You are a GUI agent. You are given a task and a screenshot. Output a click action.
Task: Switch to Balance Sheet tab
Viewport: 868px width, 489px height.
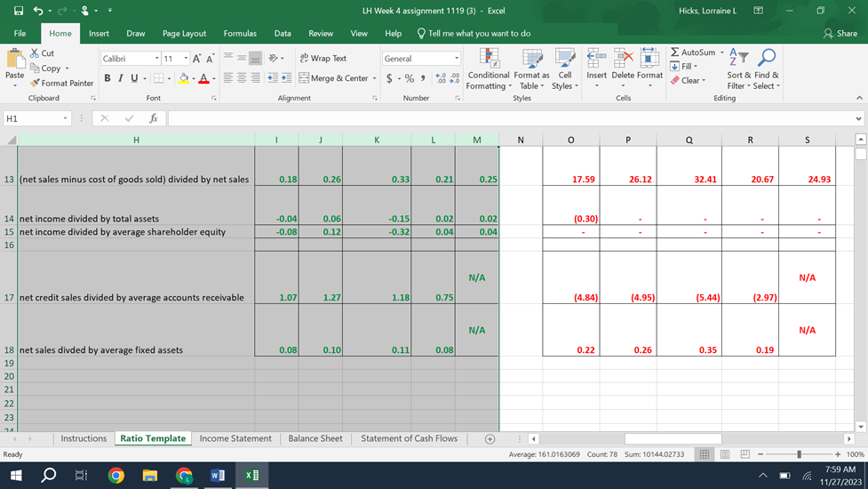pyautogui.click(x=315, y=438)
